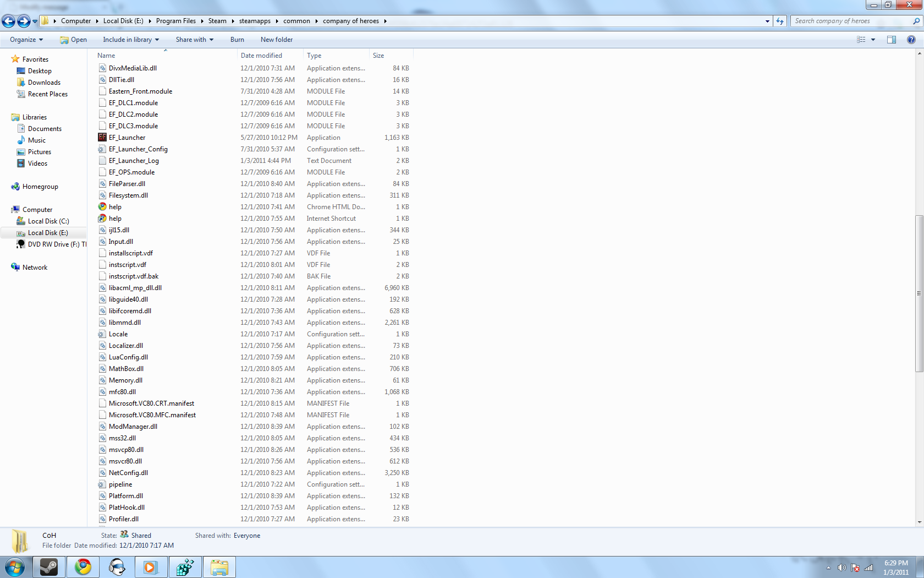This screenshot has height=578, width=924.
Task: Click the search magnifier icon
Action: (916, 21)
